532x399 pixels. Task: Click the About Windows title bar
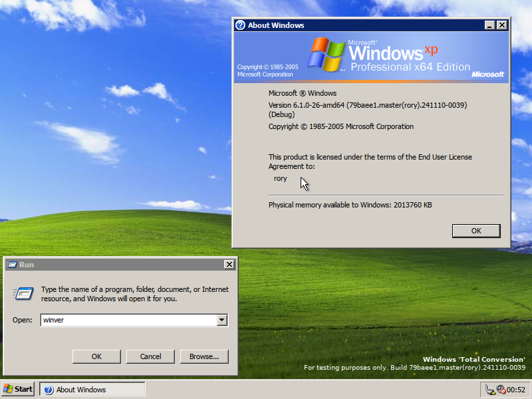tap(371, 25)
